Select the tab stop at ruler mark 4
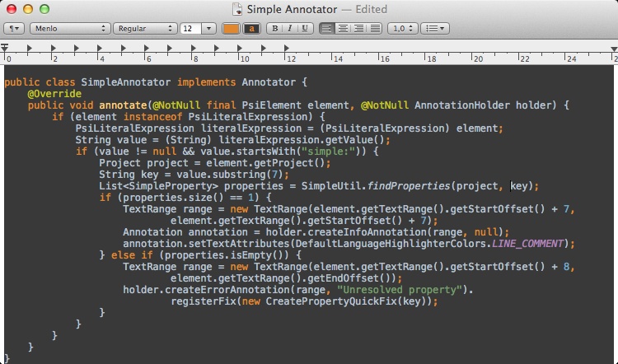Screen dimensions: 618x364 [100, 48]
